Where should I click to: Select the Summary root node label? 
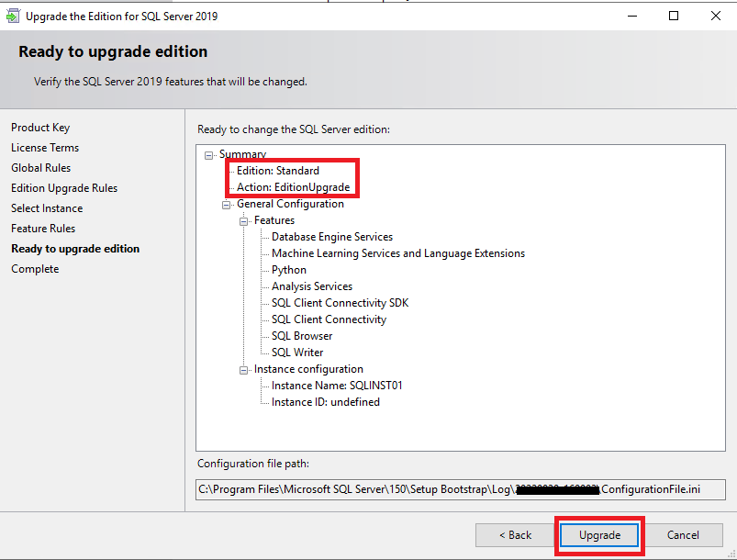[242, 154]
